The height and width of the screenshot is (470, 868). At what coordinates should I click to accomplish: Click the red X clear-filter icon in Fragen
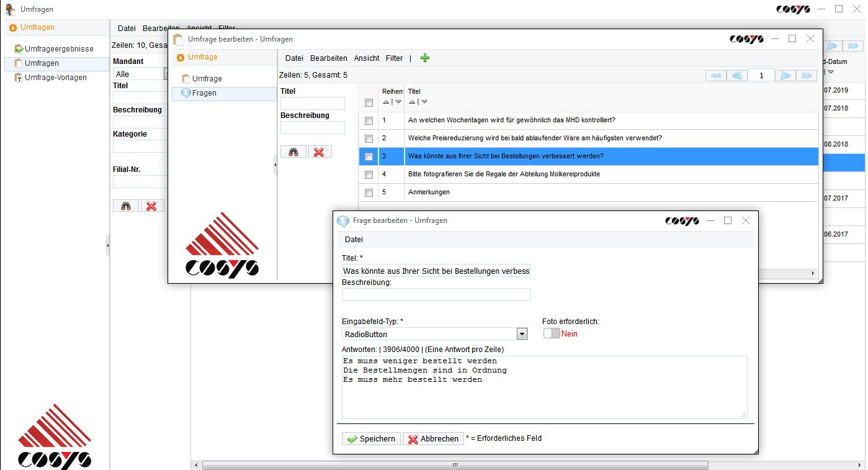320,151
